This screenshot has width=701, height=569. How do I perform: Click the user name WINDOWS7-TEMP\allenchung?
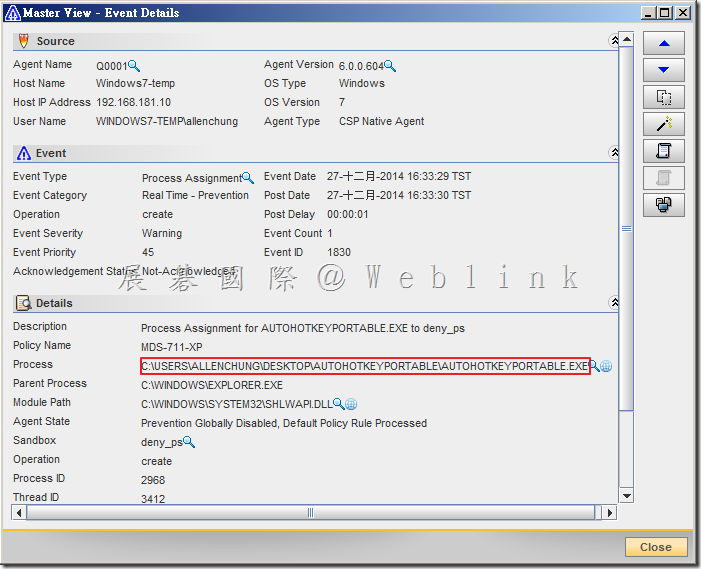point(167,122)
